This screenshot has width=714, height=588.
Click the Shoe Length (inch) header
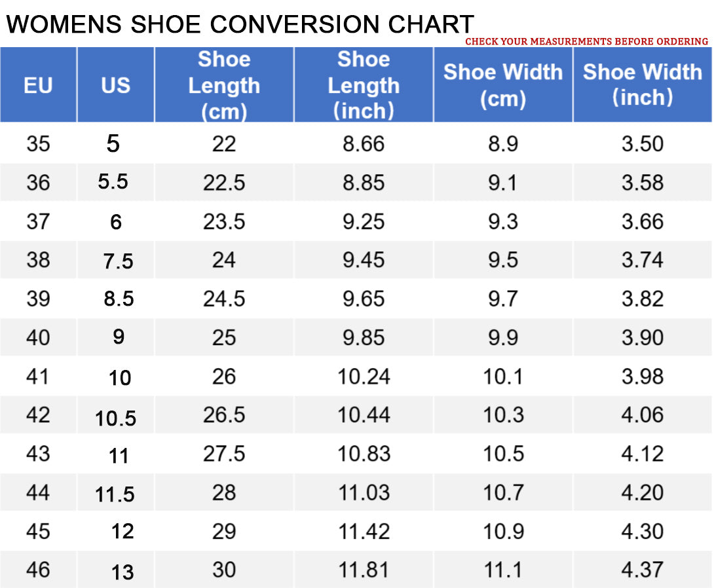click(364, 85)
